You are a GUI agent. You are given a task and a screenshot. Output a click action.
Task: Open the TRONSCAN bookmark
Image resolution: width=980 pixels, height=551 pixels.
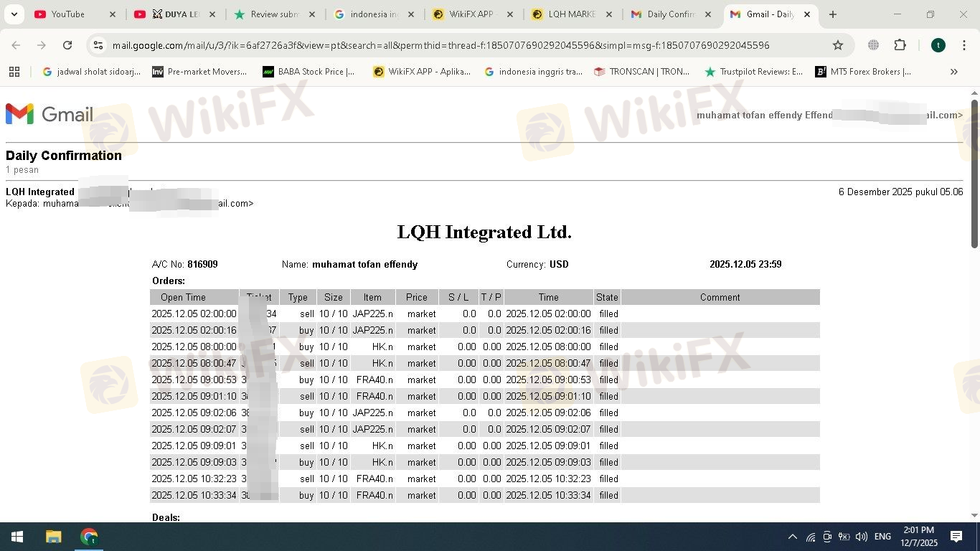point(642,72)
